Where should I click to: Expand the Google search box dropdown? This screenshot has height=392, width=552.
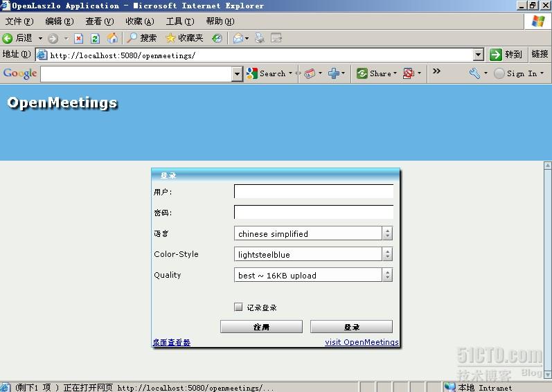click(238, 74)
